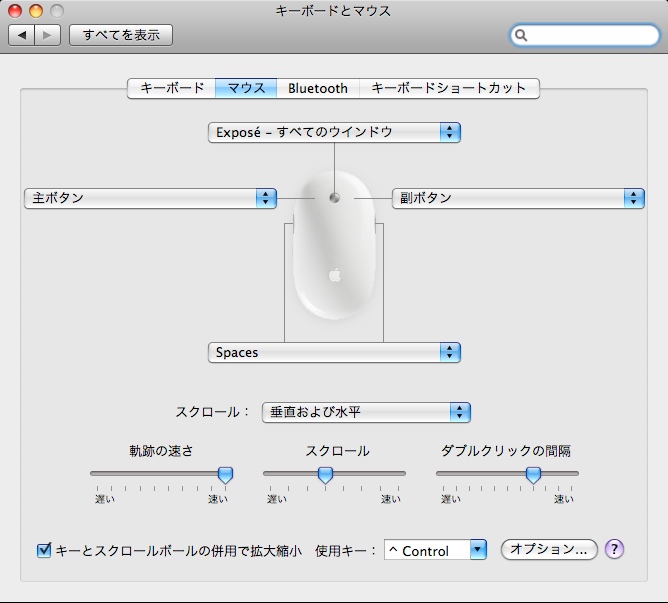Click the magnifier icon in search field

pyautogui.click(x=521, y=35)
